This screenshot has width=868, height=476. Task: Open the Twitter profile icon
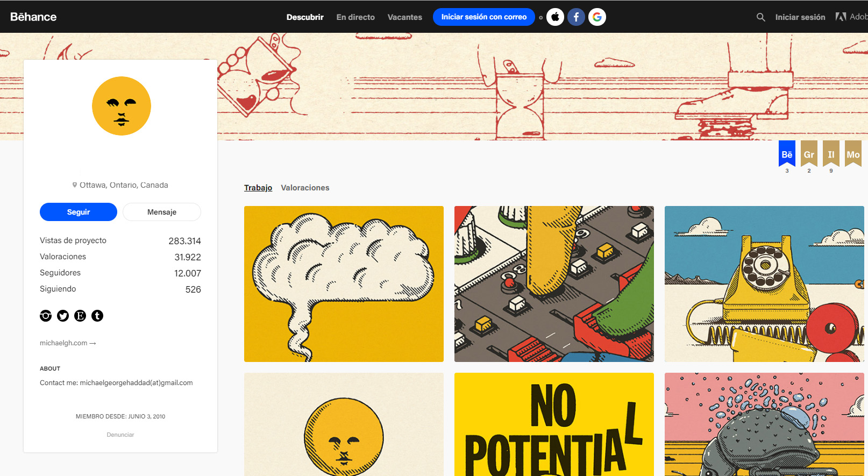pos(63,316)
